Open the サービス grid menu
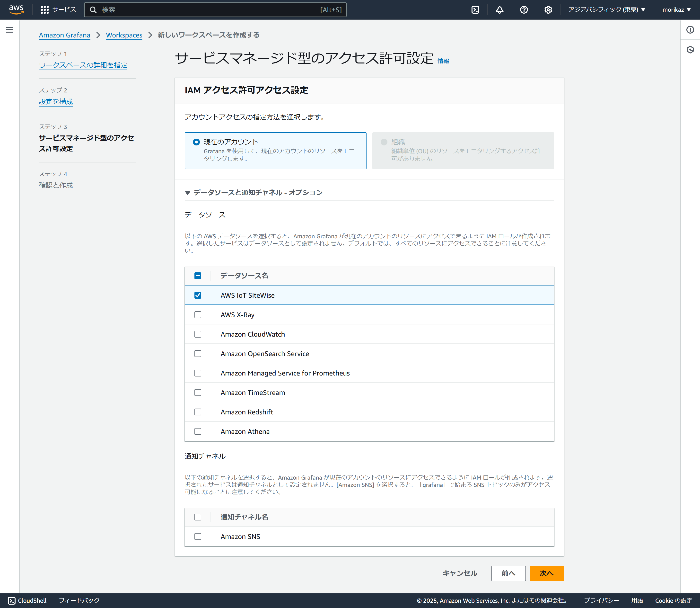 (58, 9)
